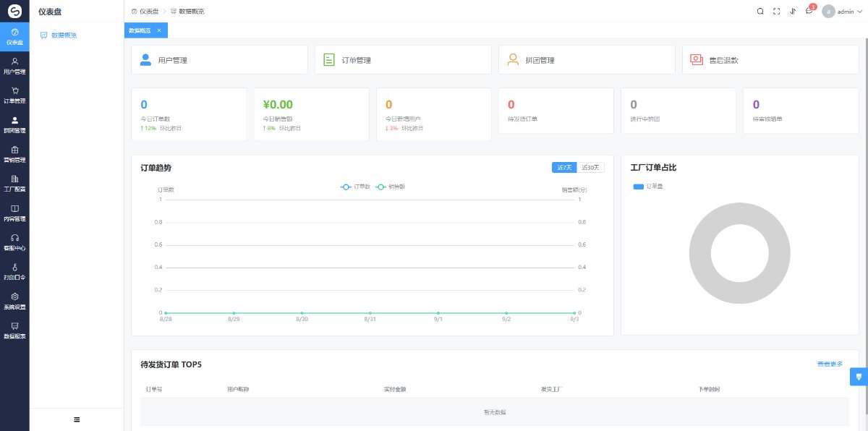
Task: Open the headset icon sidebar item
Action: (14, 242)
